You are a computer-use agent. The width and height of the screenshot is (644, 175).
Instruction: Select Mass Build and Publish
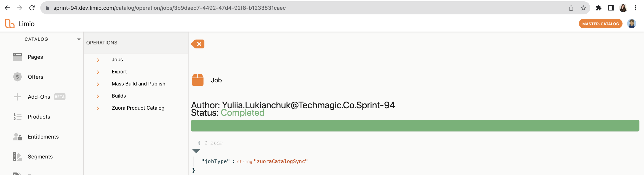tap(138, 84)
